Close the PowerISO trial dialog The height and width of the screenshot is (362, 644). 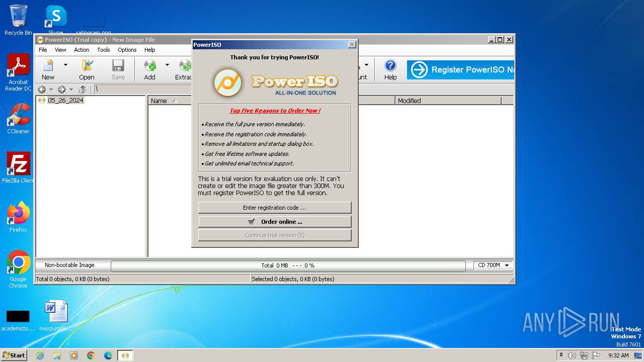(352, 45)
